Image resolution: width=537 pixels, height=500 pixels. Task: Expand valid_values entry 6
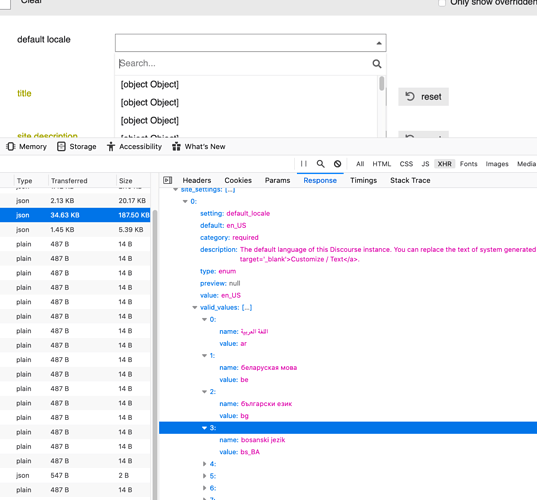click(x=204, y=488)
